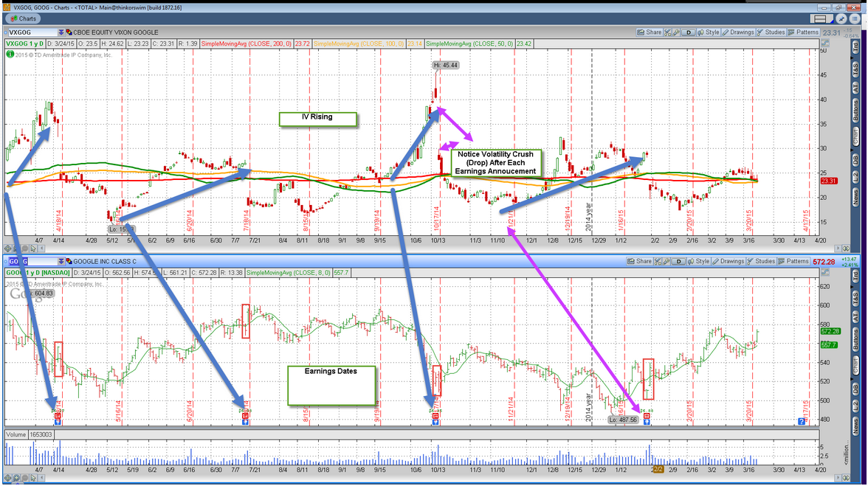Image resolution: width=868 pixels, height=486 pixels.
Task: Click the VXGOG symbol input field
Action: (32, 32)
